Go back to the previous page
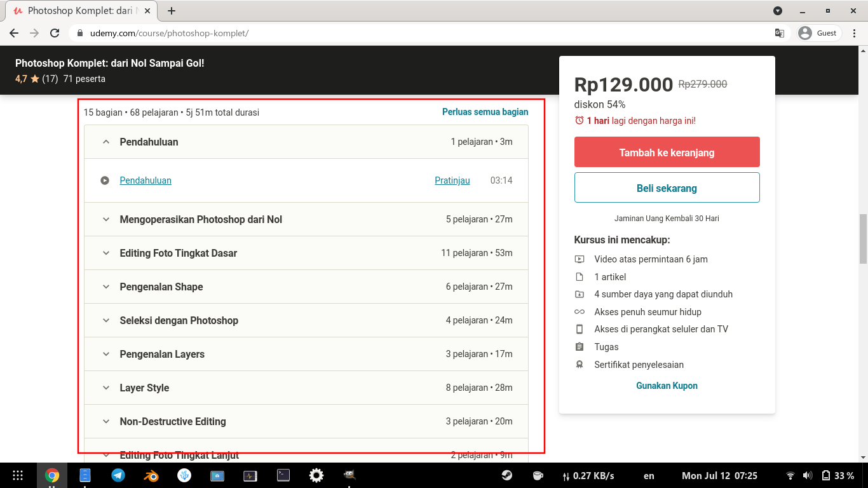 click(x=14, y=33)
